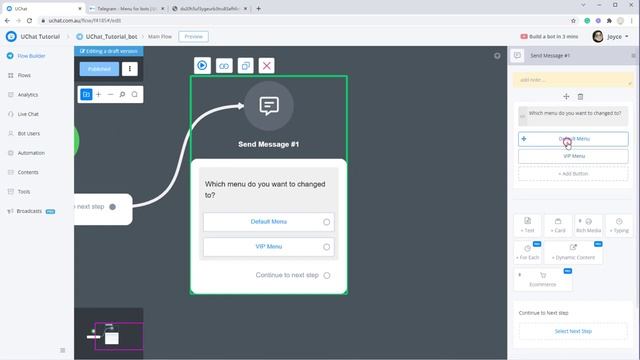Click the flow minimap thumbnail
Image resolution: width=640 pixels, height=360 pixels.
coord(109,334)
